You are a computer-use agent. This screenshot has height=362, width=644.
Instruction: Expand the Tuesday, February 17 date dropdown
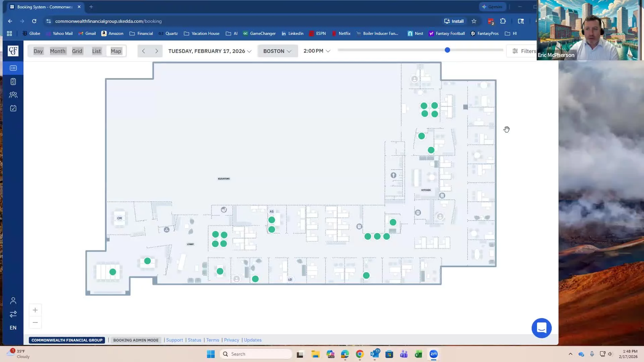(x=210, y=51)
